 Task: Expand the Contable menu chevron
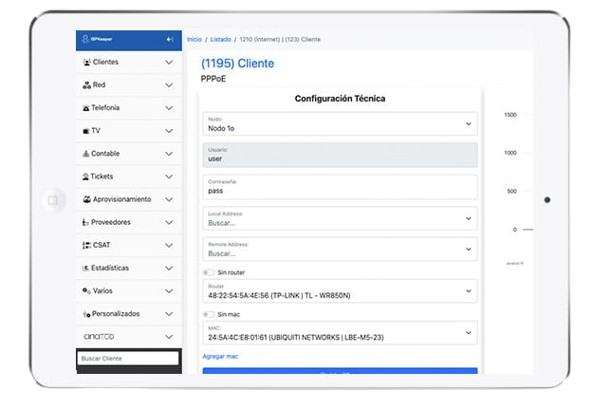pos(169,154)
